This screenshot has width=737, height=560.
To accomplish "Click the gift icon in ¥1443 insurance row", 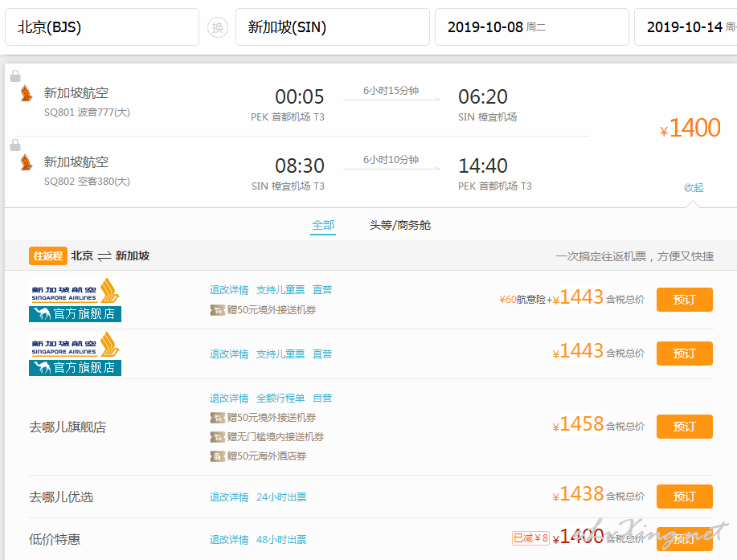I will (217, 310).
